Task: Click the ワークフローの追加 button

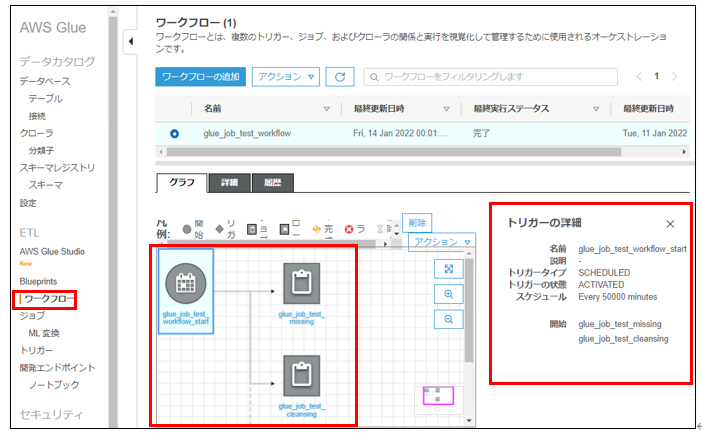Action: [x=201, y=77]
